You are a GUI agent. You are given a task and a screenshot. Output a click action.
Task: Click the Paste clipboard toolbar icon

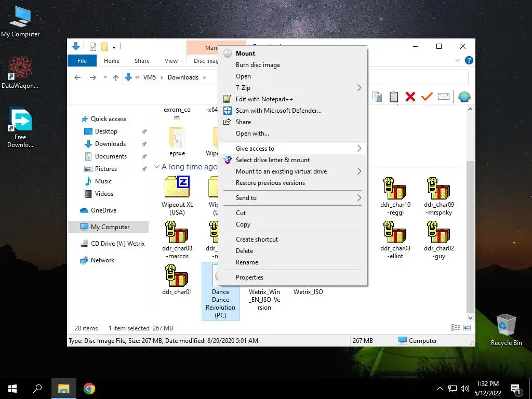coord(394,96)
